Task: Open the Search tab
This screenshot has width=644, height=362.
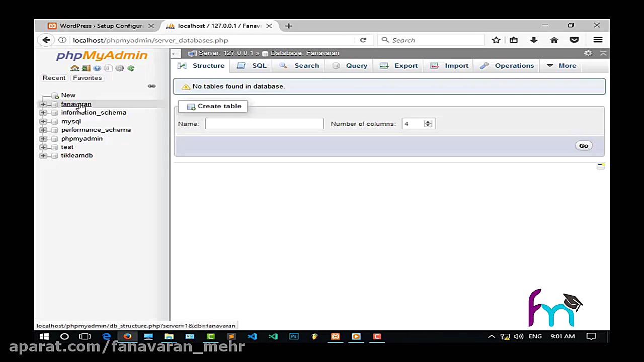Action: 299,65
